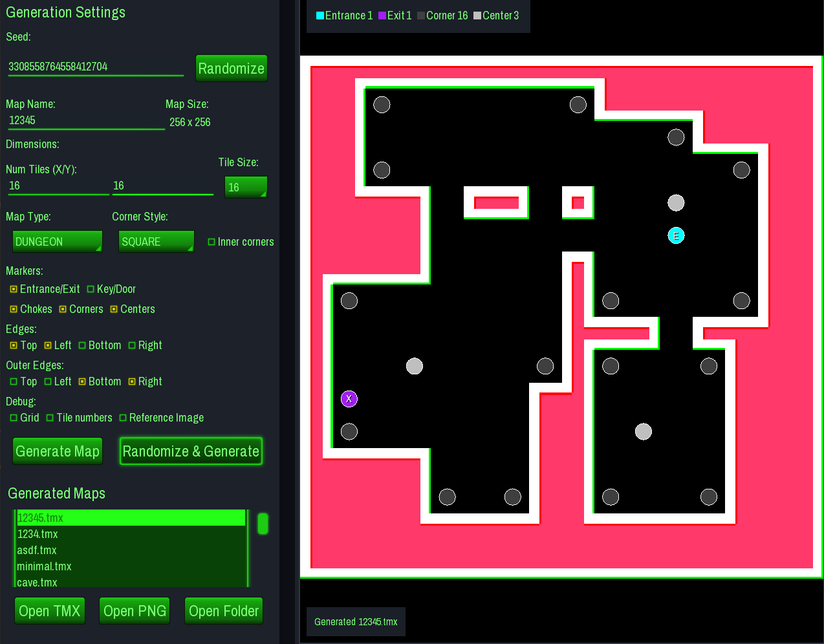Select 1234.tmx in Generated Maps list
This screenshot has height=644, width=824.
pyautogui.click(x=131, y=534)
